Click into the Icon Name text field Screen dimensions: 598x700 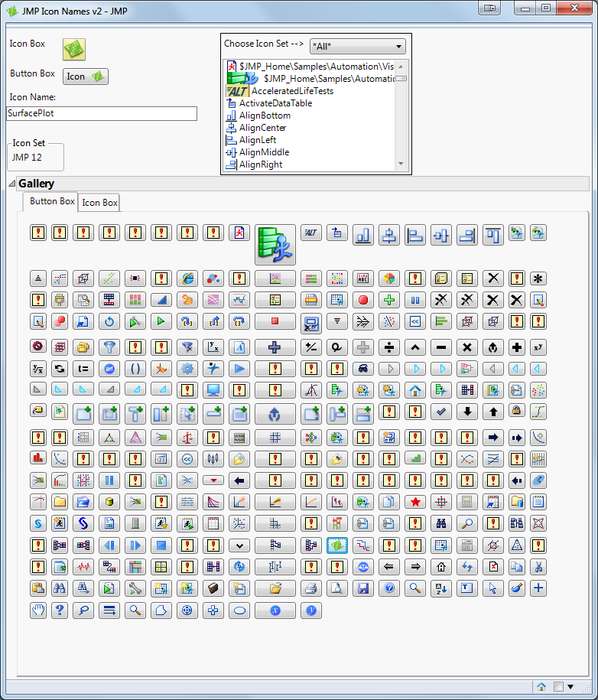coord(102,113)
